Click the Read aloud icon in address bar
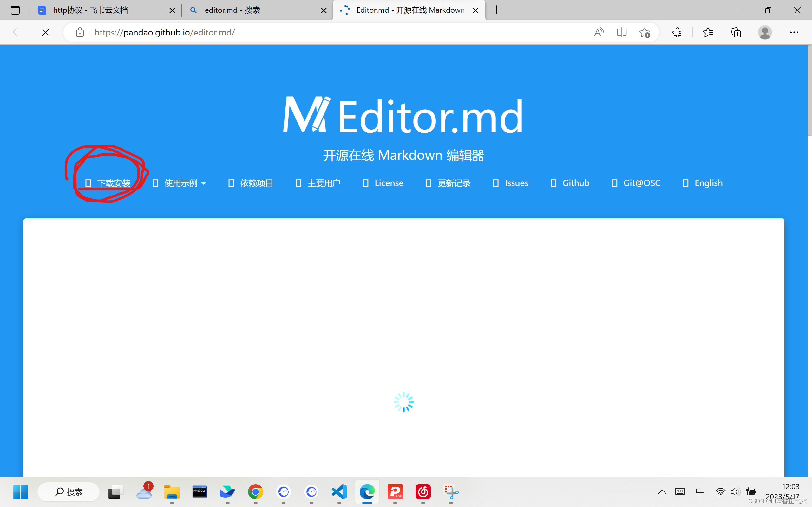This screenshot has width=812, height=507. pos(599,32)
